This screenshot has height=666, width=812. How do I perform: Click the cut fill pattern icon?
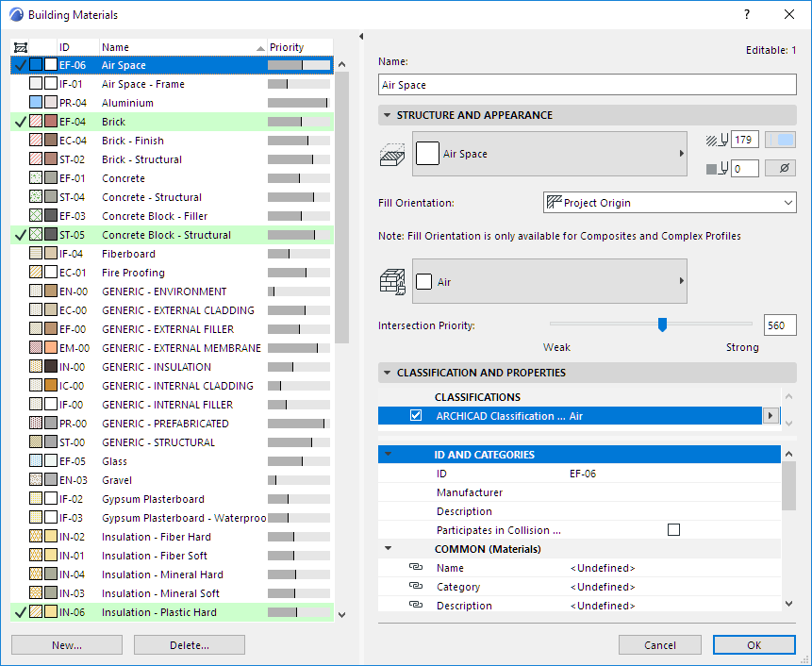391,154
